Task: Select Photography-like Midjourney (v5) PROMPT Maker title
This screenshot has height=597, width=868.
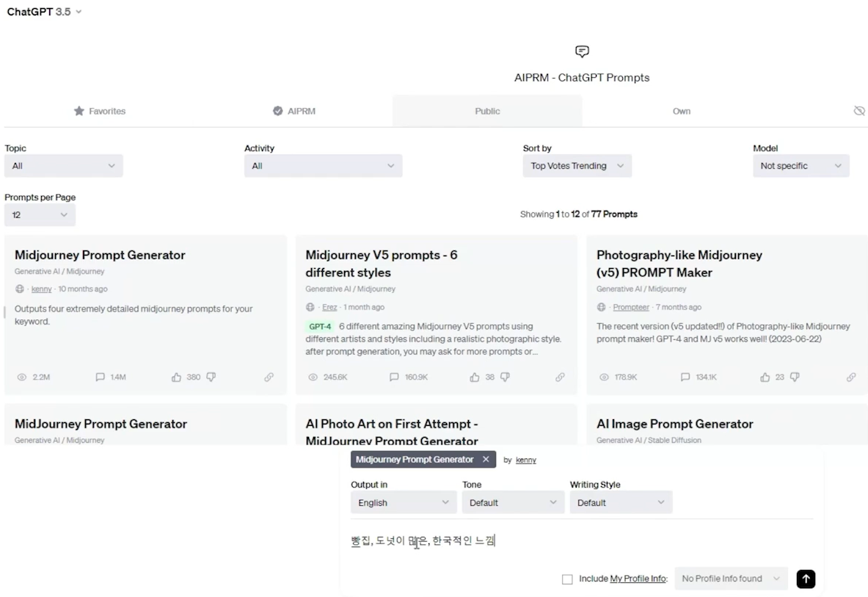Action: pyautogui.click(x=679, y=264)
